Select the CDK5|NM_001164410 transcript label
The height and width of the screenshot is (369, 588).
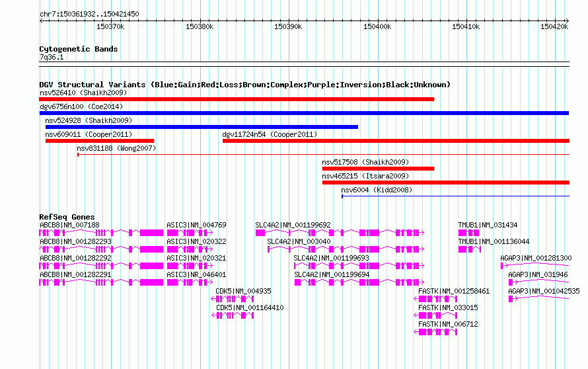coord(250,307)
